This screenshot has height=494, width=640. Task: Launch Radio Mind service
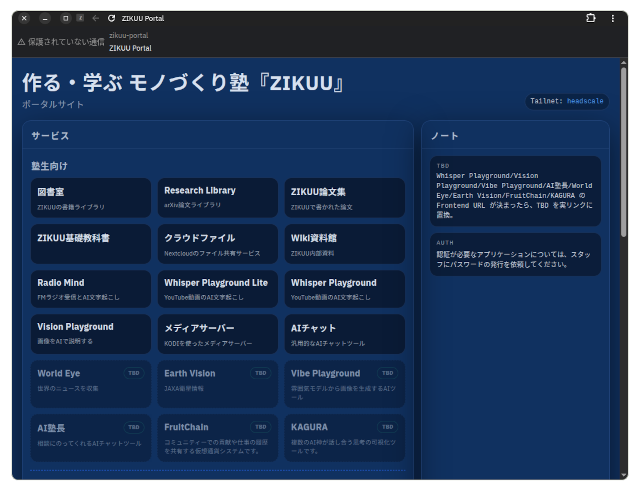(91, 288)
